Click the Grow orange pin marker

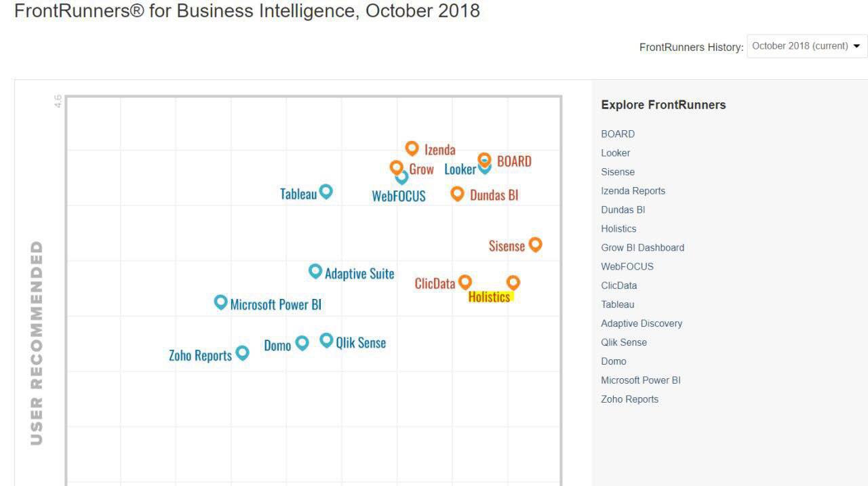tap(397, 167)
